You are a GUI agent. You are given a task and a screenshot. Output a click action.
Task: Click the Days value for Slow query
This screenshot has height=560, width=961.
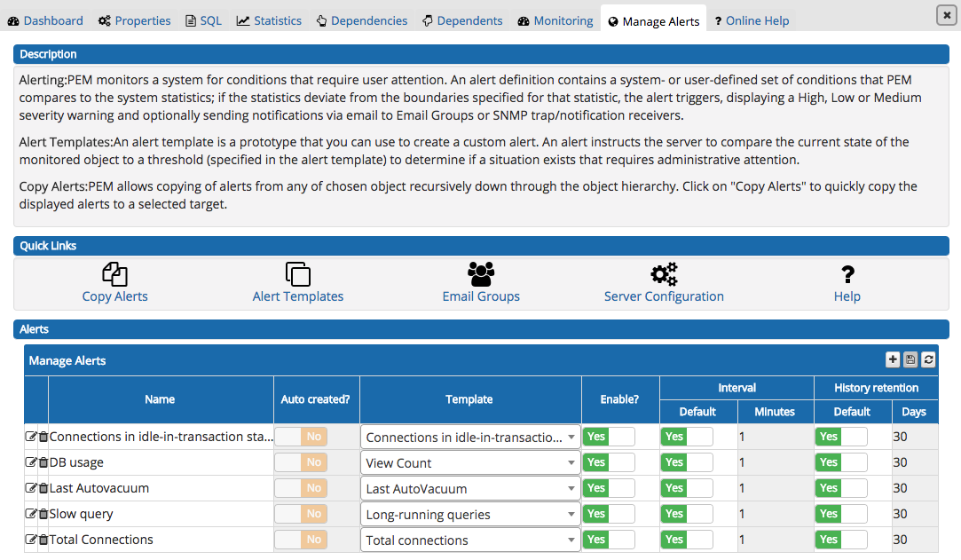coord(914,514)
